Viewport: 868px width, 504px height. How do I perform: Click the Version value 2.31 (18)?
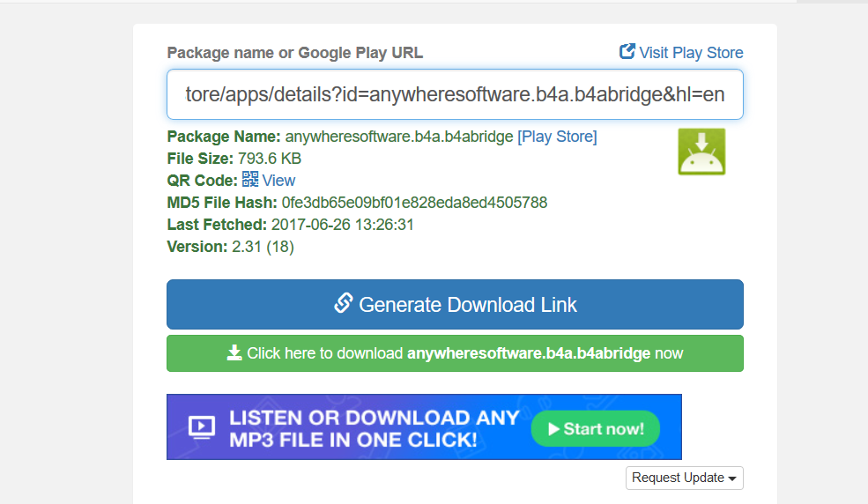(263, 247)
